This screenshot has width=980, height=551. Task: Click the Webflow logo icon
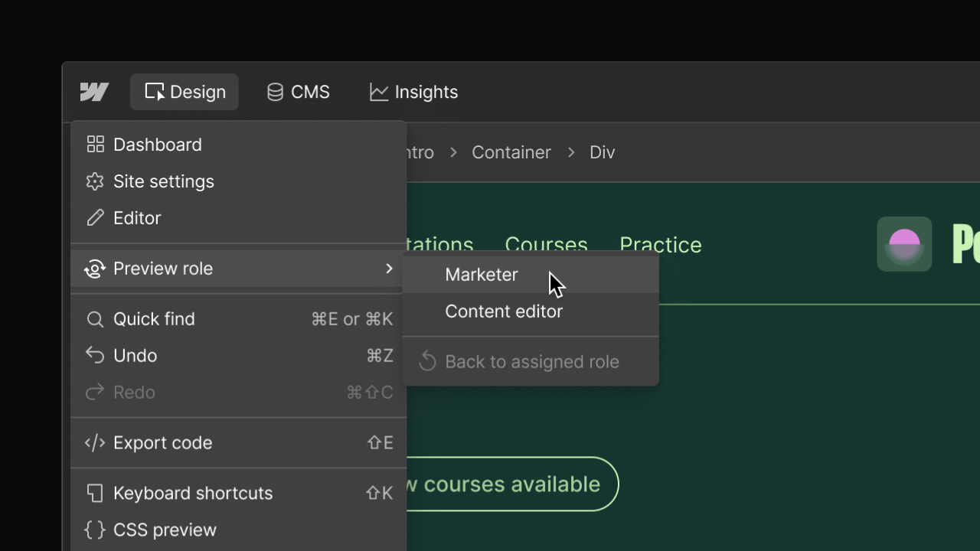coord(93,92)
